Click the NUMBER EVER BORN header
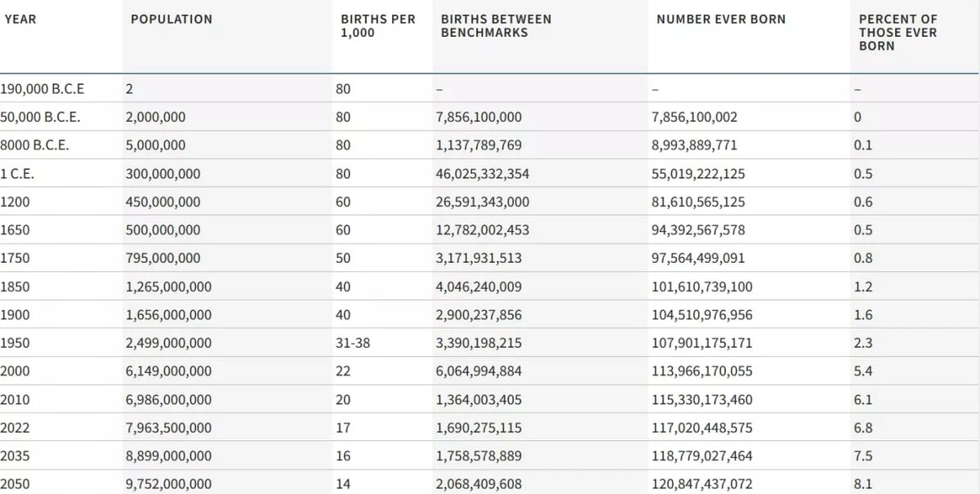The width and height of the screenshot is (980, 494). [x=721, y=19]
